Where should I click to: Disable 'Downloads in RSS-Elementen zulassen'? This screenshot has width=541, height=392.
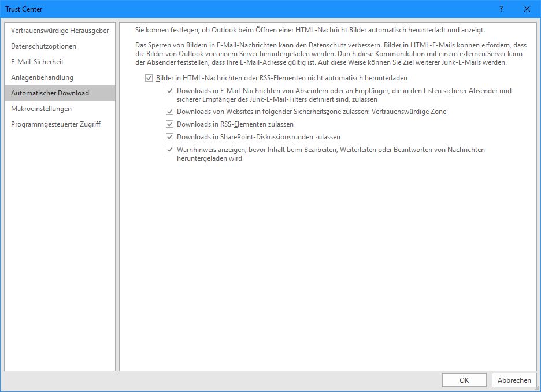[169, 124]
